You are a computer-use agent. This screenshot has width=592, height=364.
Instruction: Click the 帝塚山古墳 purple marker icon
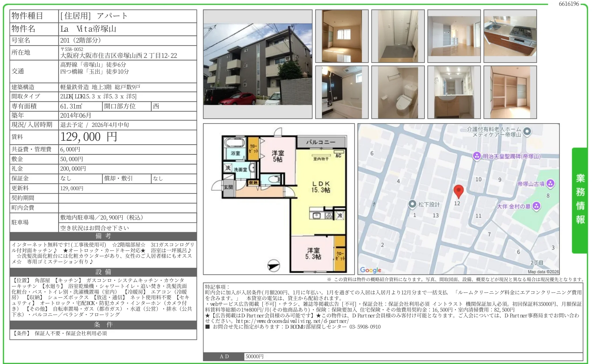point(550,184)
